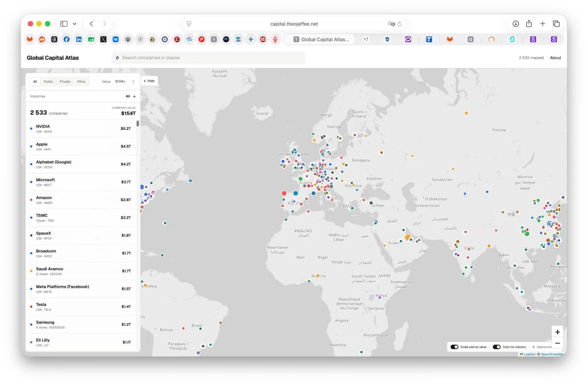Hide the companies side panel
This screenshot has height=384, width=588.
pos(149,81)
